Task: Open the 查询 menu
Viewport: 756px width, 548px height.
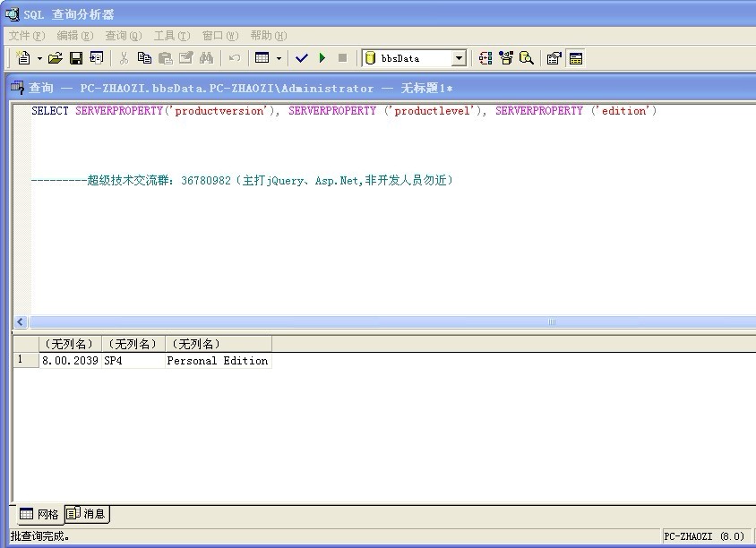Action: (x=124, y=36)
